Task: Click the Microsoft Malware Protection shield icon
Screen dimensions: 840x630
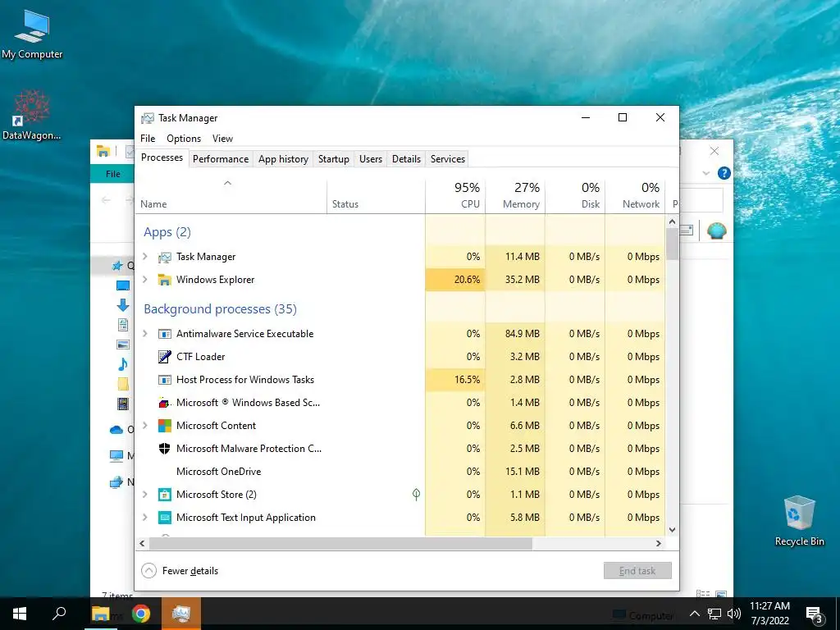Action: click(164, 449)
